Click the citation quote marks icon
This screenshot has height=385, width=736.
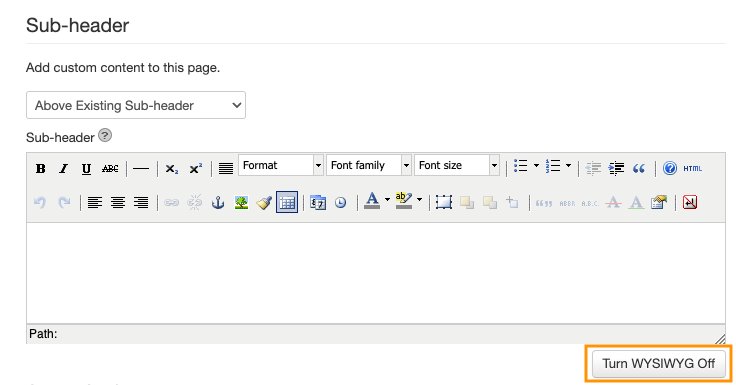pos(544,203)
